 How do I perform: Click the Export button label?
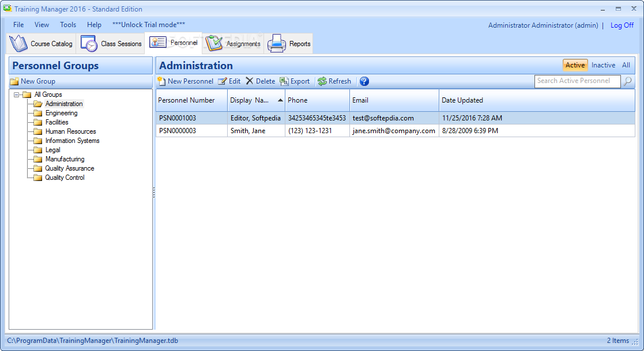click(300, 81)
